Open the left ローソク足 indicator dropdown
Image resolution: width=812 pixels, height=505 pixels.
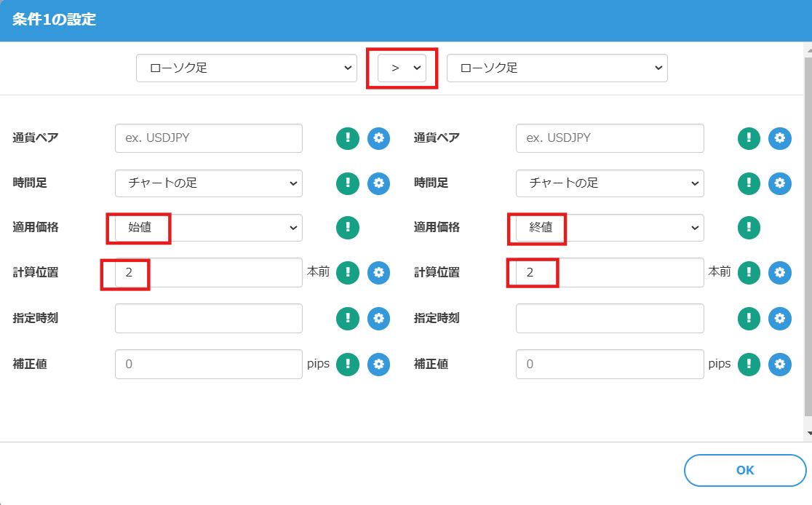point(247,68)
